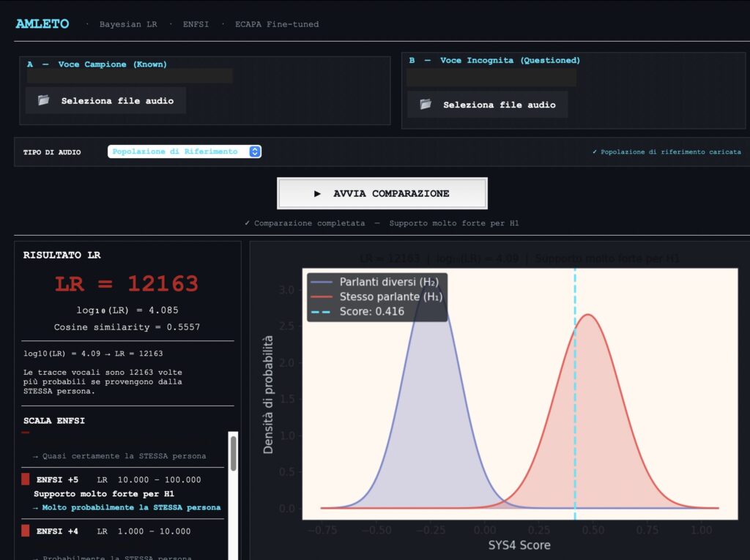This screenshot has height=560, width=750.
Task: Click the AMLETO application title
Action: (42, 24)
